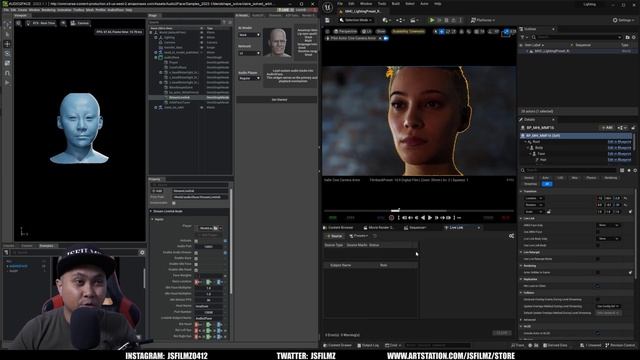Click the head thumbnail in Audio2Face panel
Image resolution: width=640 pixels, height=360 pixels.
tap(277, 42)
